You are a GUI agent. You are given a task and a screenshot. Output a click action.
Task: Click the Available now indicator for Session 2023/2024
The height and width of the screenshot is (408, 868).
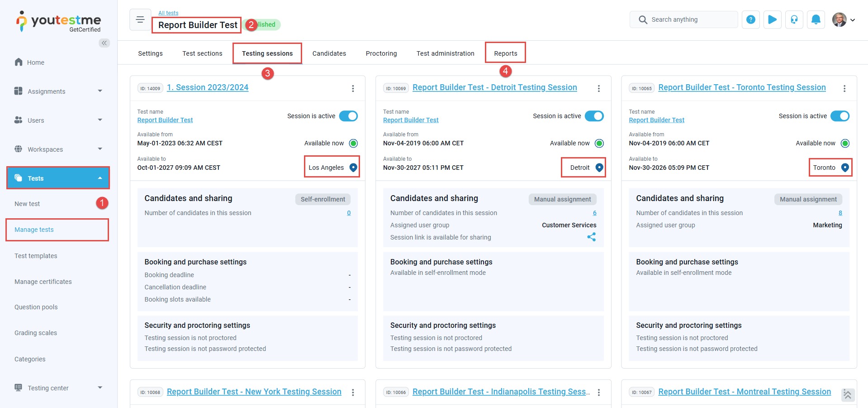354,143
